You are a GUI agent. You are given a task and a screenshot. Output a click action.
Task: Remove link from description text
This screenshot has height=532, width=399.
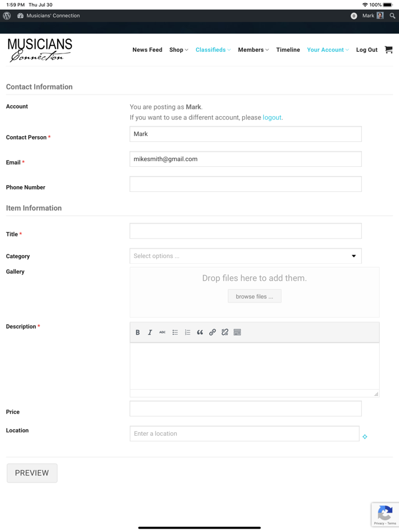(x=225, y=333)
